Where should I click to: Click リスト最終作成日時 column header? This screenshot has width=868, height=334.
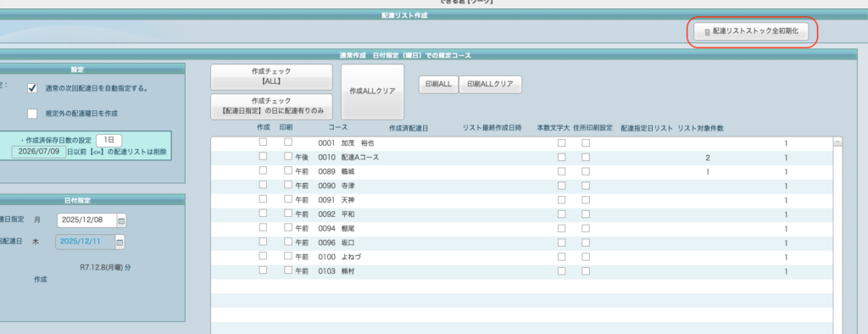(492, 128)
